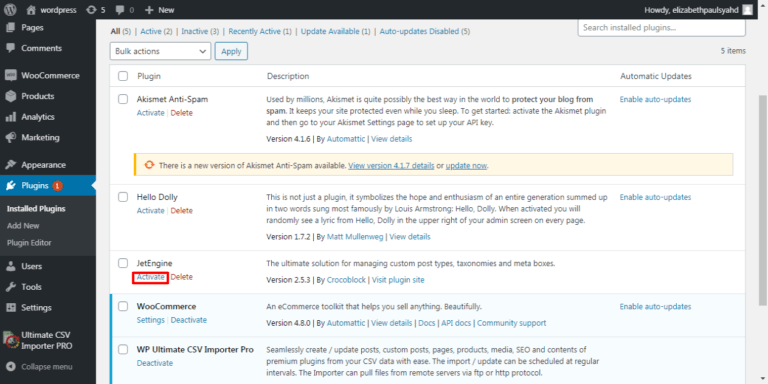The width and height of the screenshot is (768, 384).
Task: Focus the Search installed plugins field
Action: pyautogui.click(x=662, y=28)
